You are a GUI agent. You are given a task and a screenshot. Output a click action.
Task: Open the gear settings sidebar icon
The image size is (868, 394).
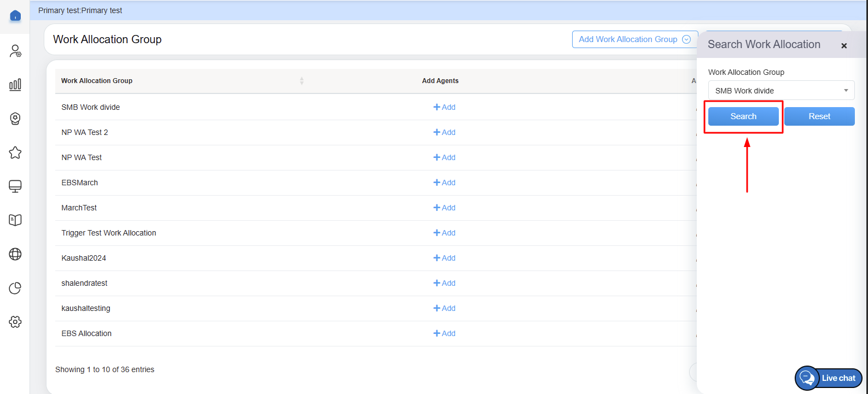click(15, 322)
